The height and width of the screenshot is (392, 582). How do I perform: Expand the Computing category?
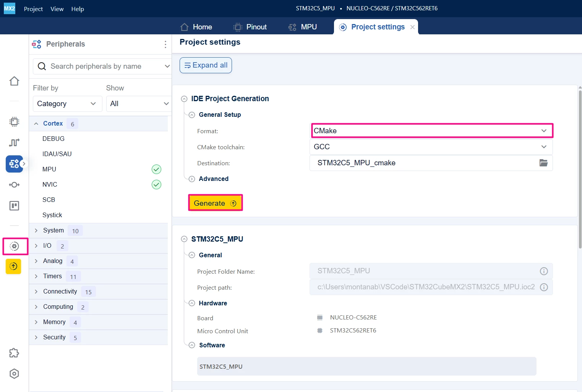click(x=36, y=307)
